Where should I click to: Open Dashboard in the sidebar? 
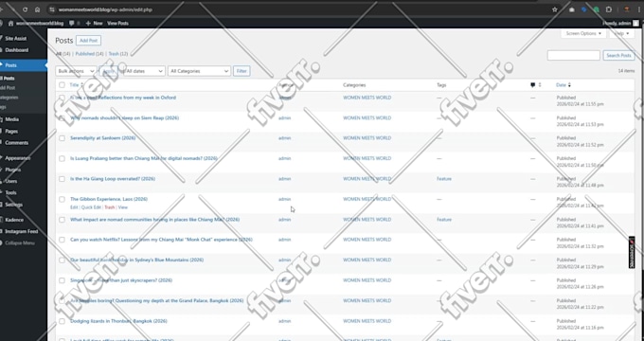tap(16, 50)
